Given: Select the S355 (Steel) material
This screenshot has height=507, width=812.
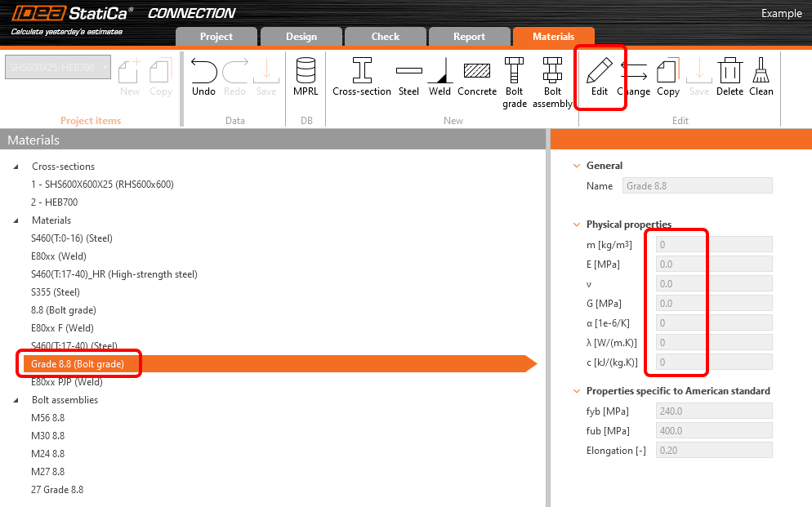Looking at the screenshot, I should pos(56,292).
